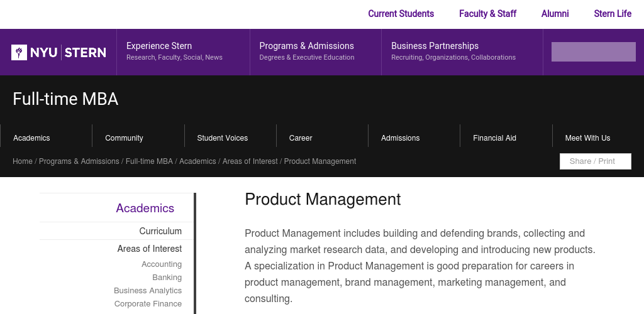Go to the Alumni page
The image size is (644, 314).
click(x=555, y=14)
